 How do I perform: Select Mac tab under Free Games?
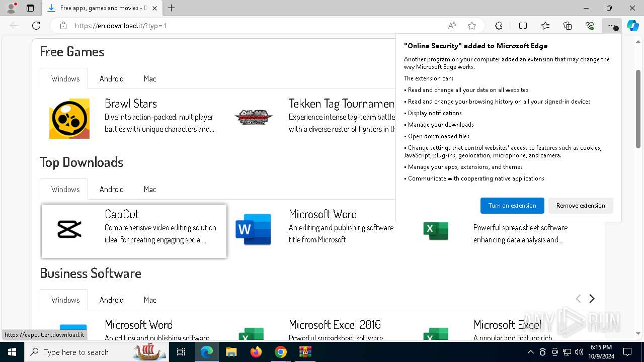pos(150,78)
